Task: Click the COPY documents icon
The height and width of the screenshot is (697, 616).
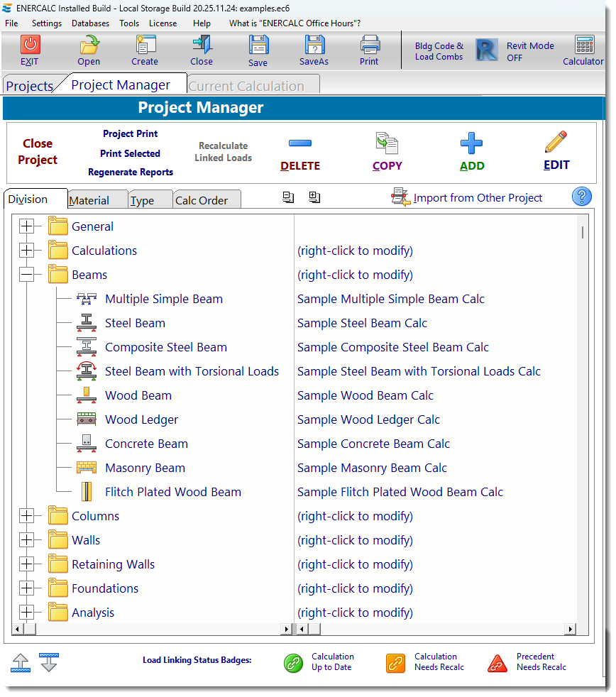Action: tap(387, 144)
